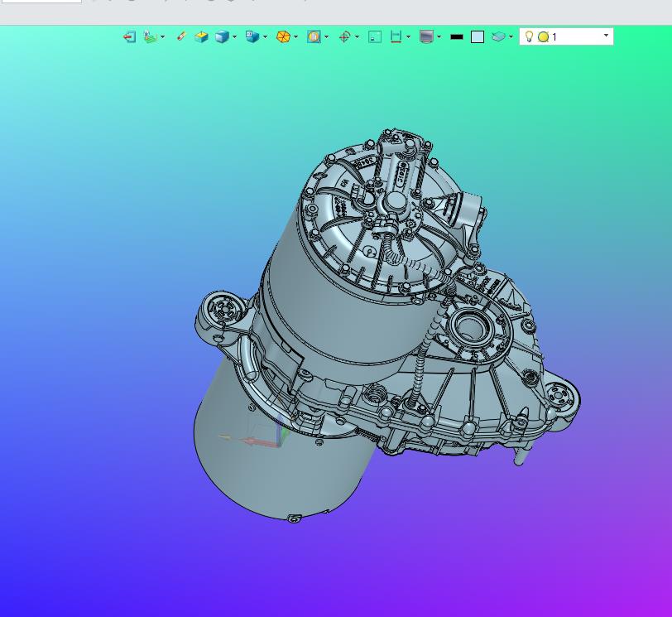Click the exit arrow icon in toolbar
Screen dimensions: 672x617
(129, 37)
